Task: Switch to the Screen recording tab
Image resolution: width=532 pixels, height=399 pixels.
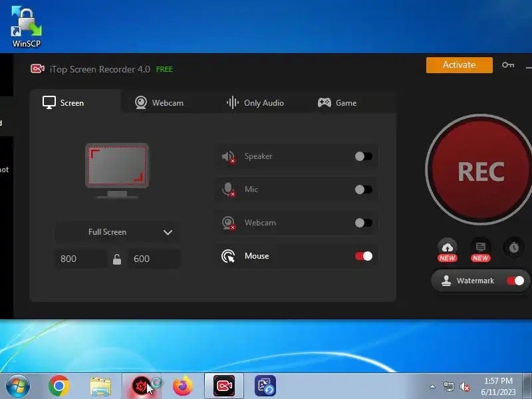Action: pyautogui.click(x=75, y=102)
